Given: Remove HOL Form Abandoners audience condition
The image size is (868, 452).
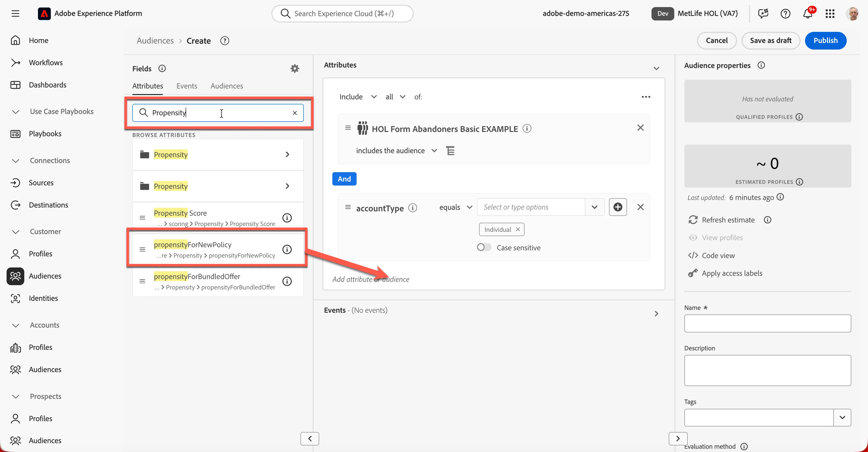Looking at the screenshot, I should 641,128.
